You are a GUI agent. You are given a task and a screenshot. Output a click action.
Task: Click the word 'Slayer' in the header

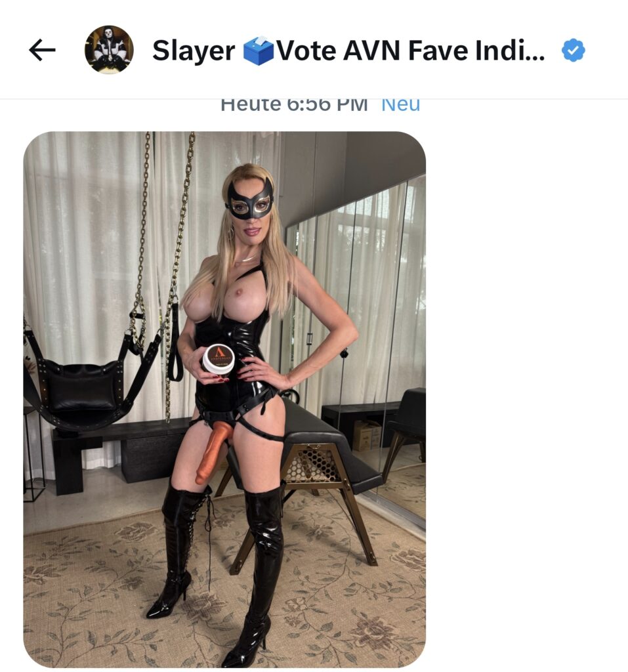pos(194,51)
